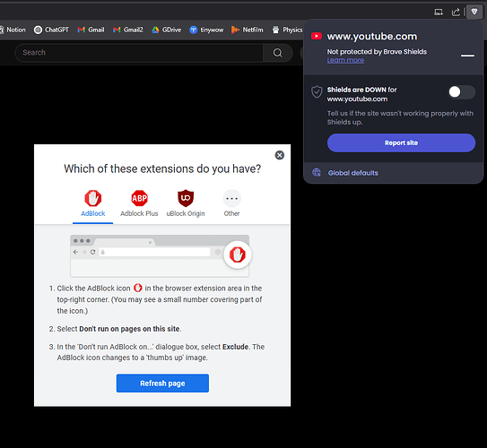Collapse the Shields panel with dash button
This screenshot has width=487, height=448.
[467, 56]
